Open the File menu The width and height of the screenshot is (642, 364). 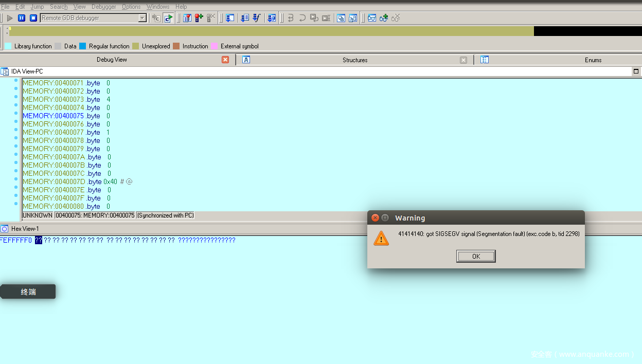[5, 7]
